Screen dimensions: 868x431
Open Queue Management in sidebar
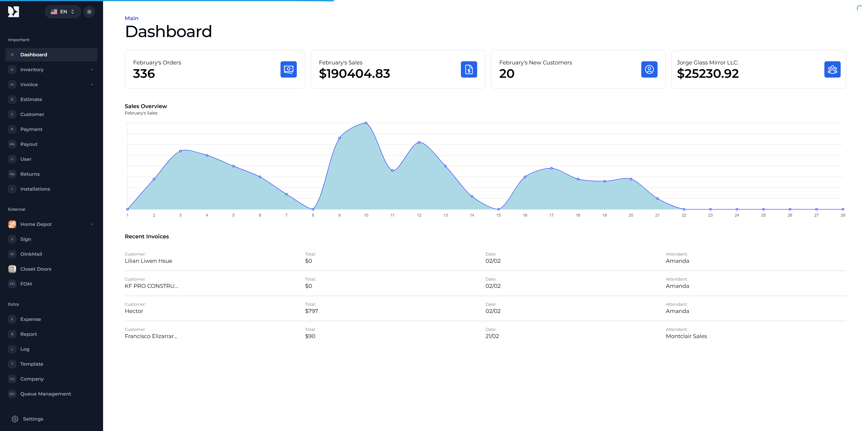pos(45,394)
